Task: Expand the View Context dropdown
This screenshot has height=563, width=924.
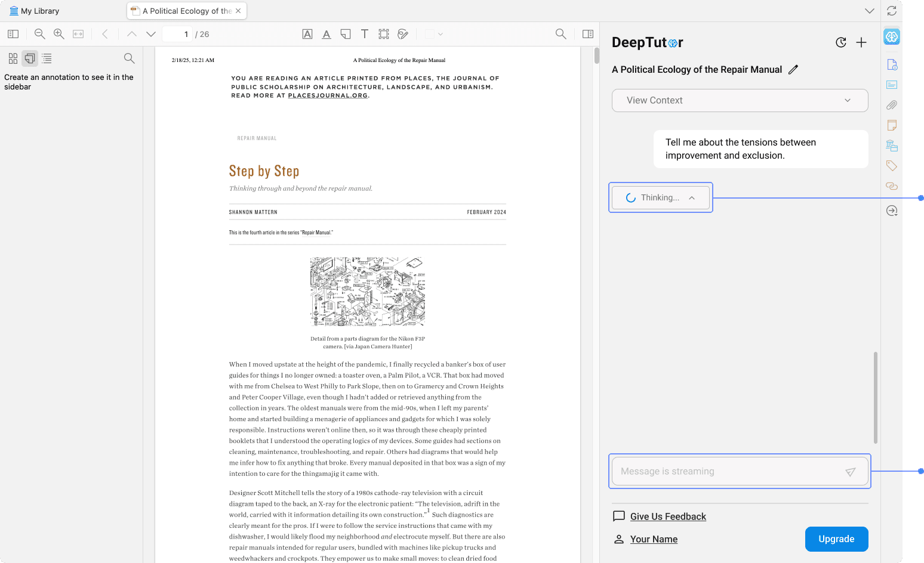Action: (740, 100)
